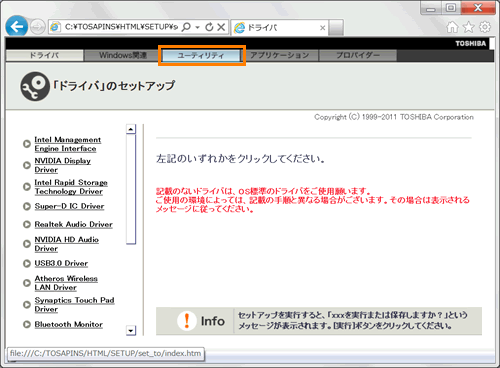This screenshot has height=368, width=500.
Task: Switch to the アプリケーション tab
Action: coord(280,55)
